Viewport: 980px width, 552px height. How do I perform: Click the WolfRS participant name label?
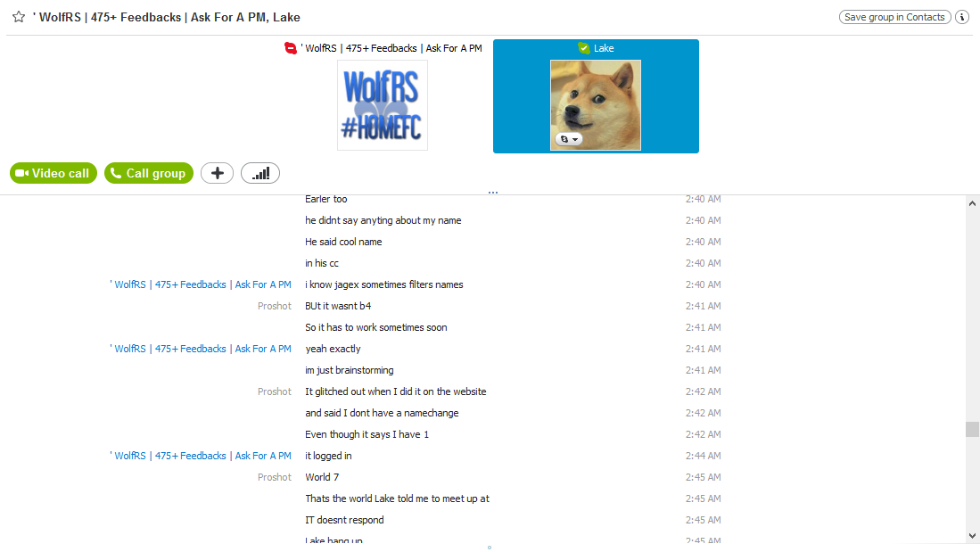391,48
